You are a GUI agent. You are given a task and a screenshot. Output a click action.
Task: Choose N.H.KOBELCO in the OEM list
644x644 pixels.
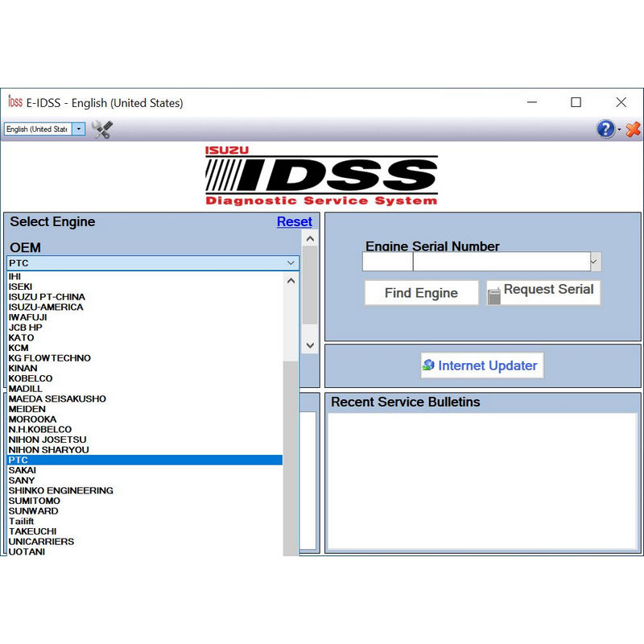pyautogui.click(x=145, y=429)
